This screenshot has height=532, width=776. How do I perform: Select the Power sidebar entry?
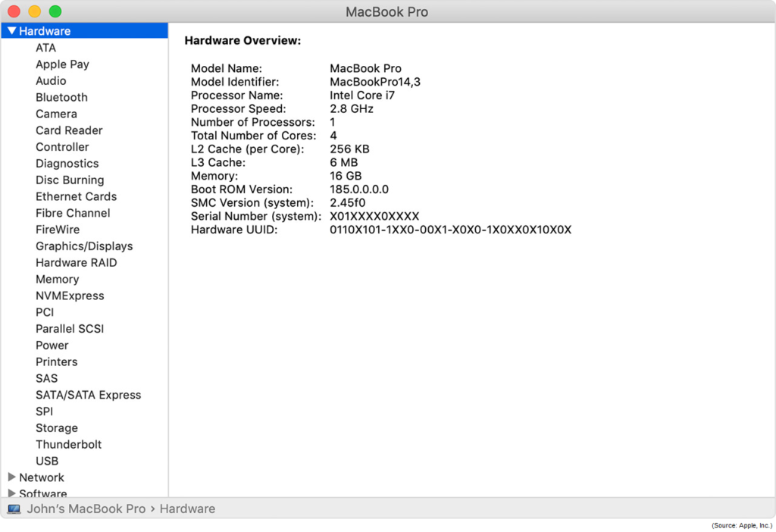point(52,345)
